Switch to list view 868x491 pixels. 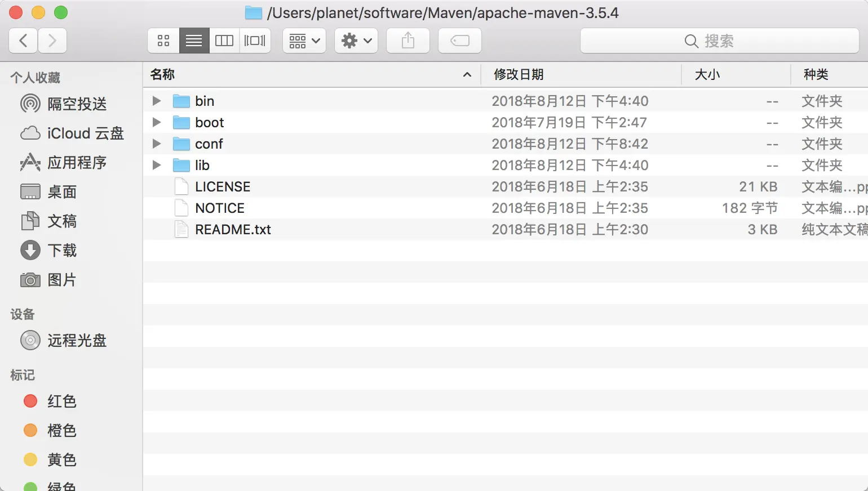click(x=194, y=41)
